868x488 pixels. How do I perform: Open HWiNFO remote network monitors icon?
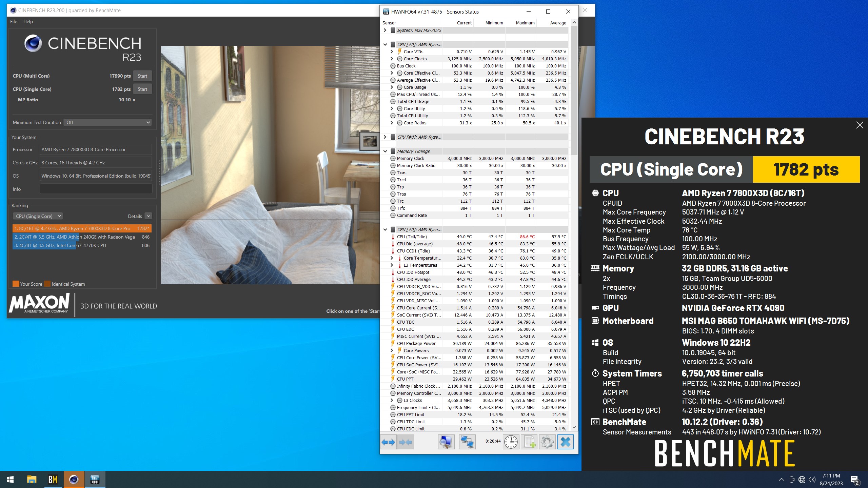(x=467, y=442)
